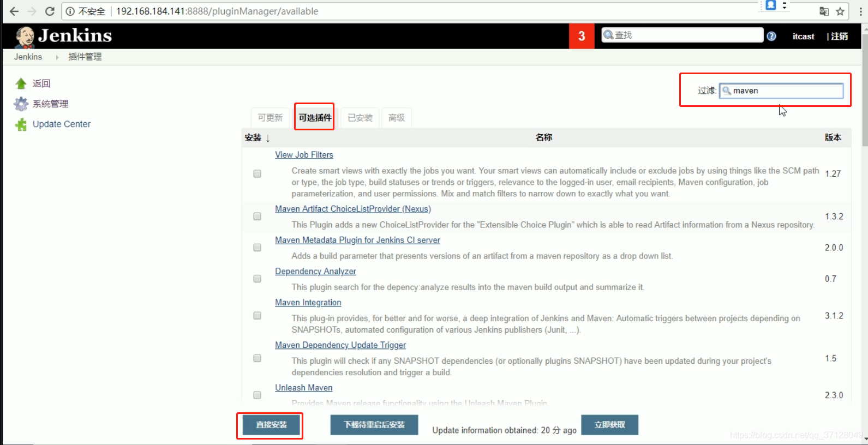
Task: Open Update Center sidebar link
Action: [62, 124]
